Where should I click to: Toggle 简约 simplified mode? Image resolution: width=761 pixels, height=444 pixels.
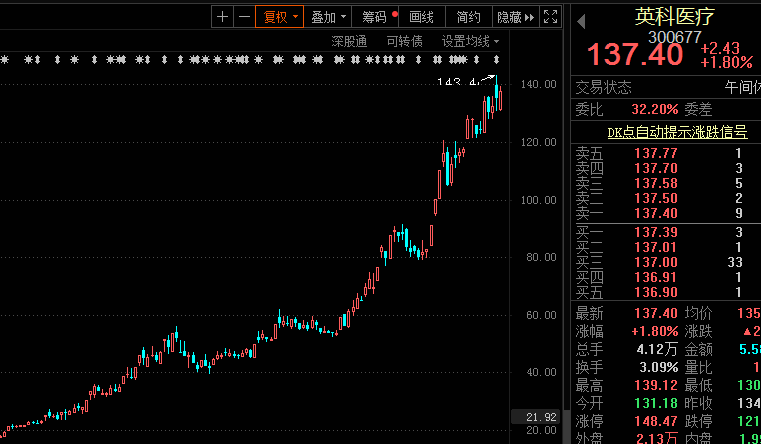[468, 17]
